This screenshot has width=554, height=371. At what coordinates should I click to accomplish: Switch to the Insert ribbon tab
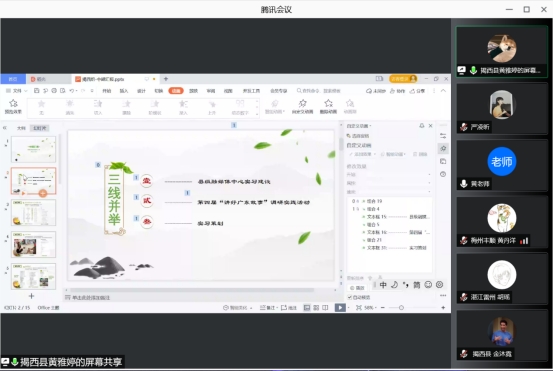124,91
